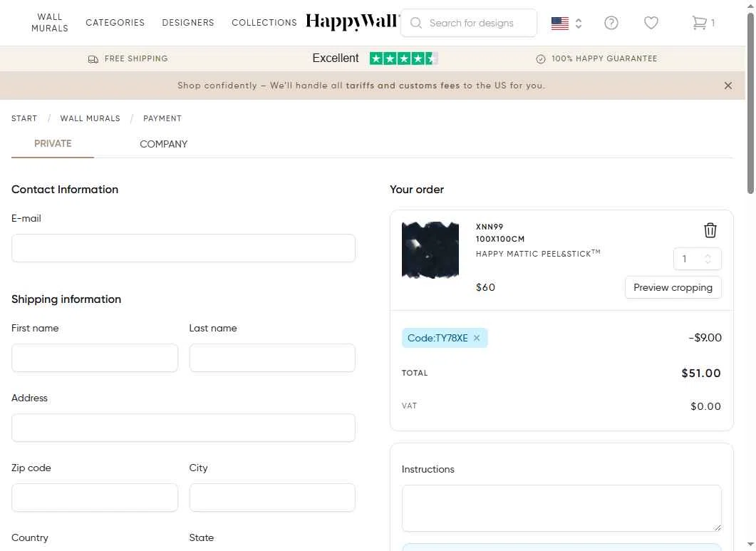Remove discount code TY78XE with x
Image resolution: width=756 pixels, height=551 pixels.
pyautogui.click(x=477, y=338)
